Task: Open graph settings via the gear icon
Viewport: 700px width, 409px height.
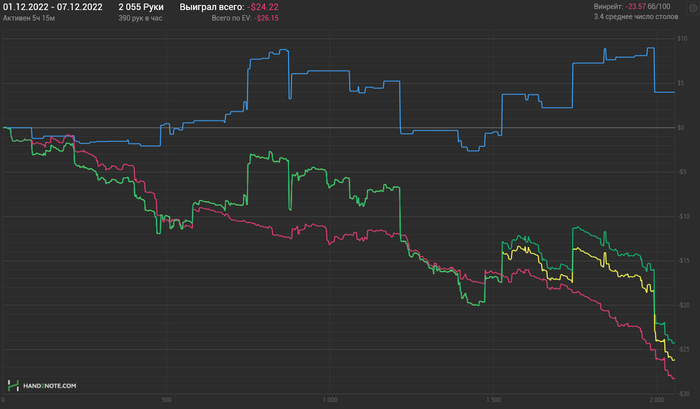Action: pyautogui.click(x=693, y=8)
